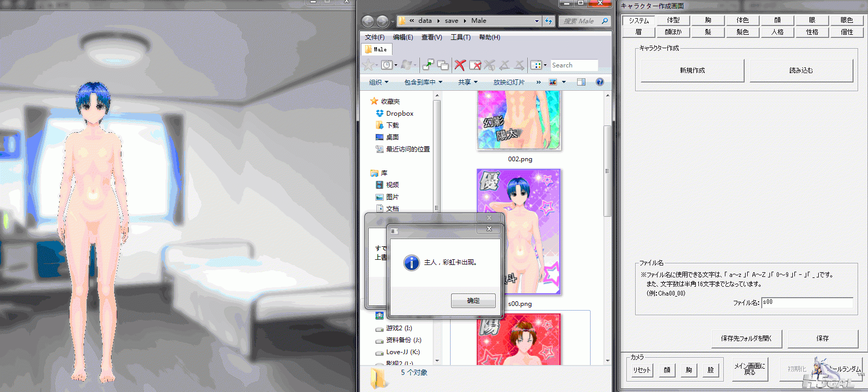This screenshot has height=392, width=868.
Task: Go back in the Explorer window
Action: [x=368, y=21]
